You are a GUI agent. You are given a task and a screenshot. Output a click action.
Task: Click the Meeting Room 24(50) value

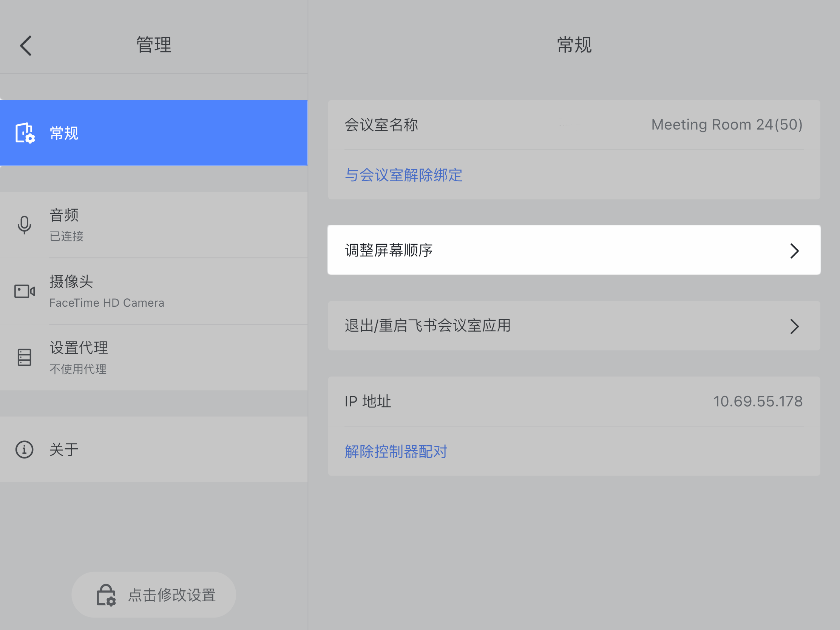[x=727, y=125]
